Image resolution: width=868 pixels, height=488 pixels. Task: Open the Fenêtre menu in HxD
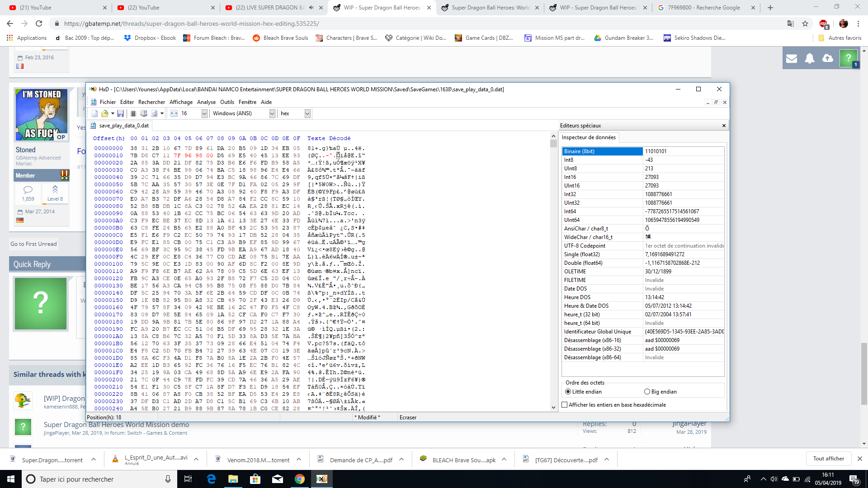[247, 102]
